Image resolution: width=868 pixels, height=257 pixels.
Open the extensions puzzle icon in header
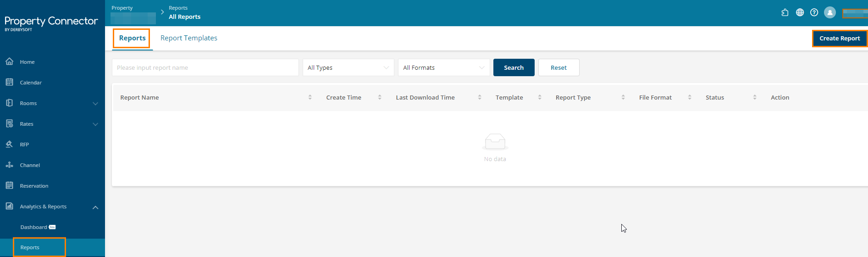785,12
